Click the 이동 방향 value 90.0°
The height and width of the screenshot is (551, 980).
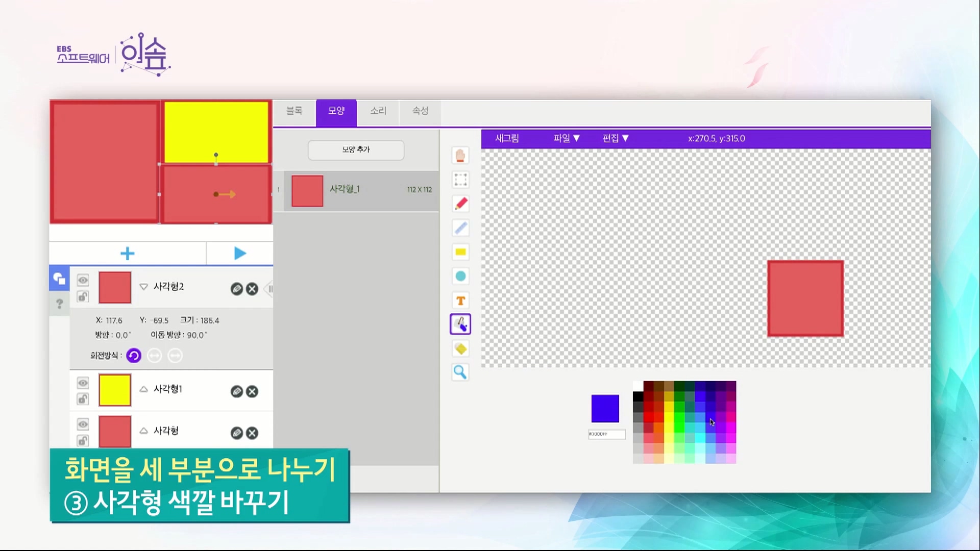pyautogui.click(x=197, y=335)
